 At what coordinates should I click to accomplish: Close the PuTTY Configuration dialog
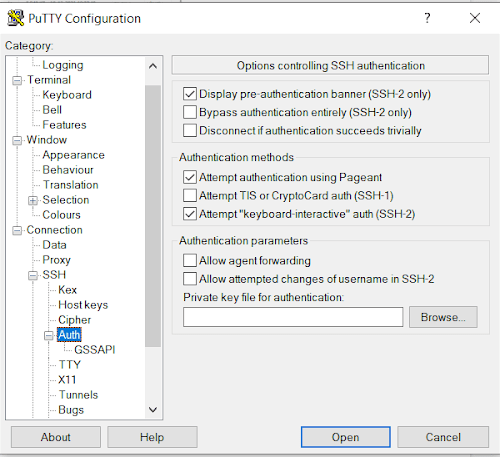[x=475, y=18]
